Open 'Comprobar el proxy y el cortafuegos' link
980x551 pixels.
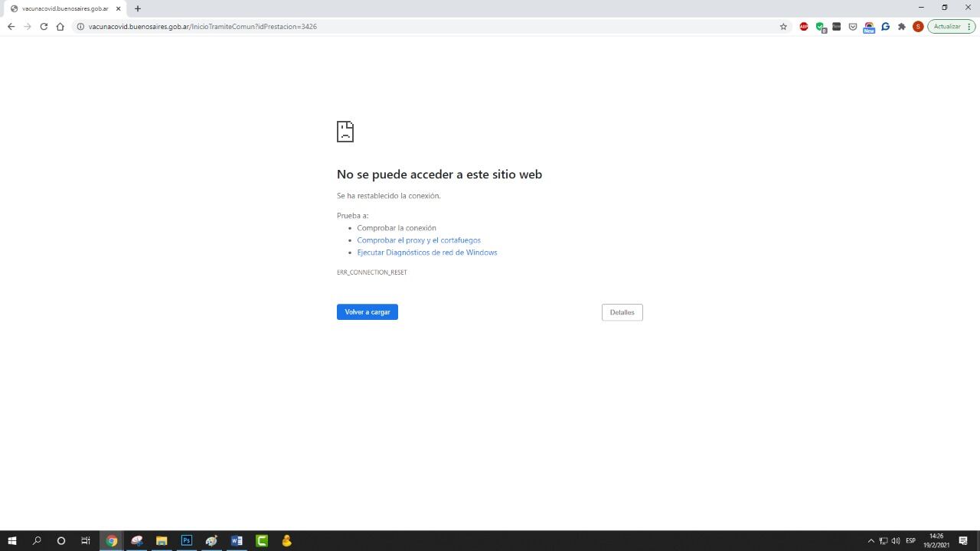pos(419,240)
